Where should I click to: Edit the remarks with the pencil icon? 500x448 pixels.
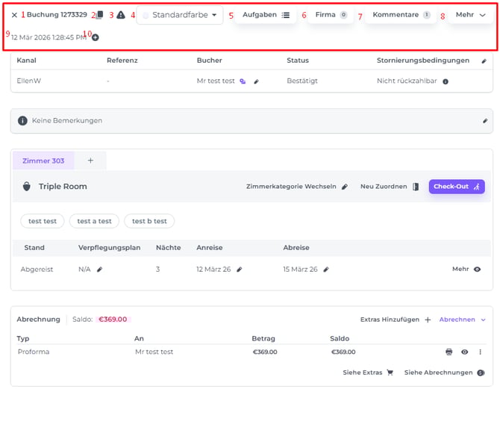484,120
